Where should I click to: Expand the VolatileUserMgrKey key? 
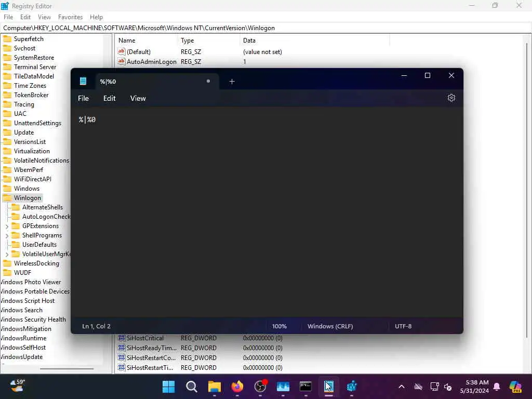coord(7,254)
